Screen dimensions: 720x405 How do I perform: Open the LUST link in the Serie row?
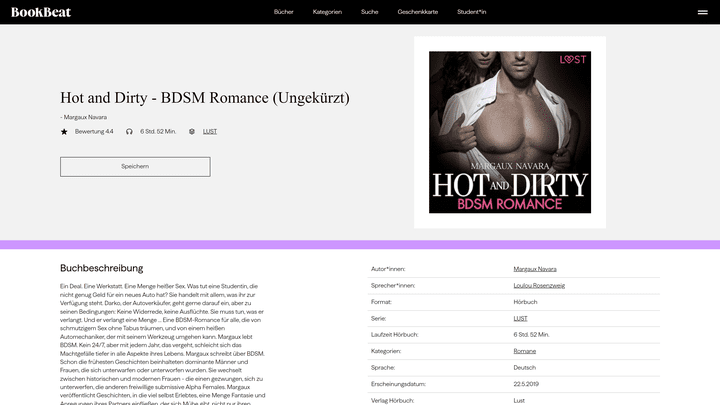520,319
